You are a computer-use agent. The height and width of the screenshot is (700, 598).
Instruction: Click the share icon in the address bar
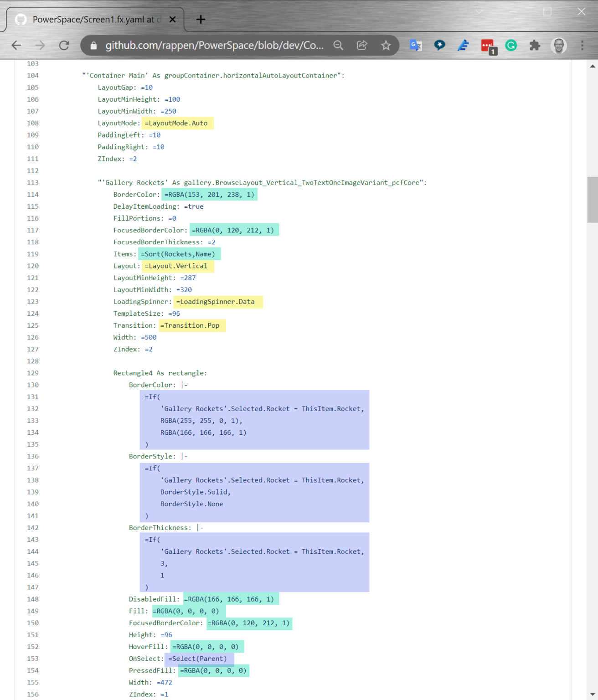pos(362,45)
